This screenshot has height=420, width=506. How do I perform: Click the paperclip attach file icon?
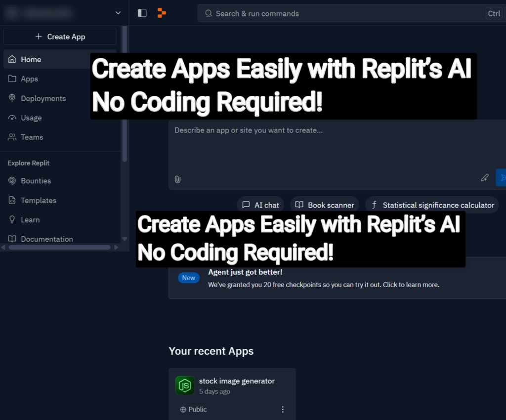point(177,179)
